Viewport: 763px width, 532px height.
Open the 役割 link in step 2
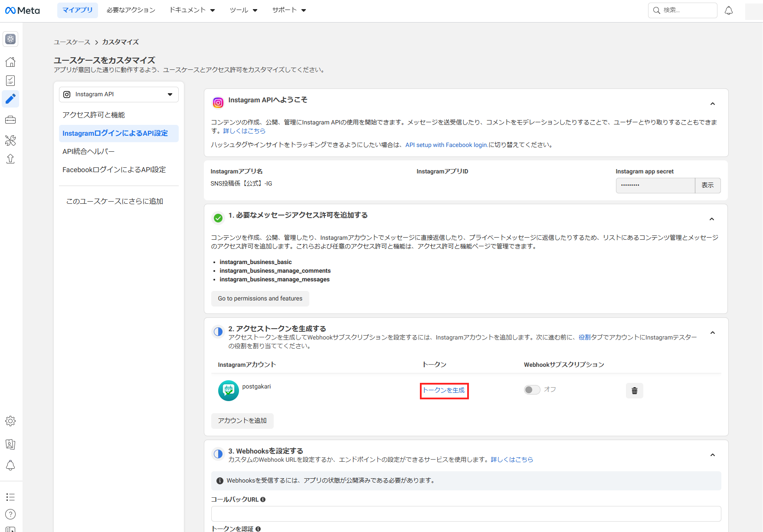pos(585,337)
